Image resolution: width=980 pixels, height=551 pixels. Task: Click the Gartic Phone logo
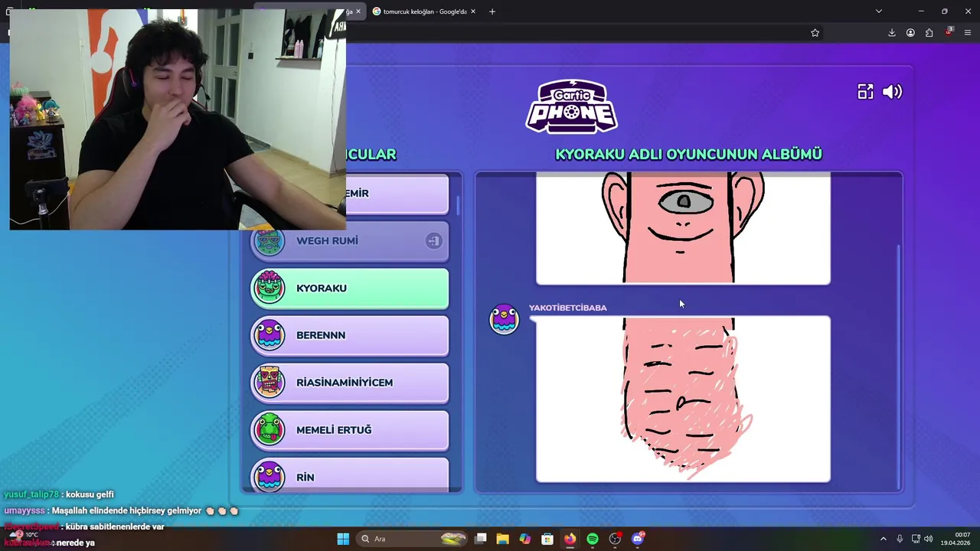click(x=572, y=106)
